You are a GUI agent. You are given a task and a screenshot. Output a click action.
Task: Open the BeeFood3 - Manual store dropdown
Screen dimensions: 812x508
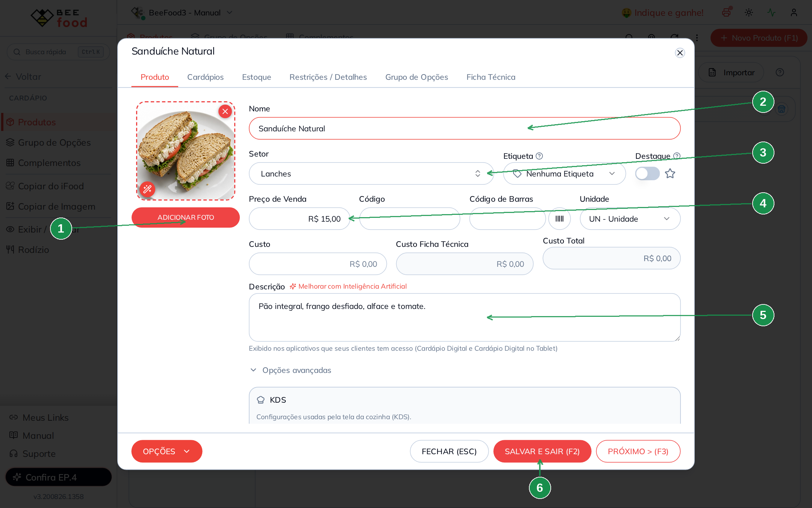(182, 12)
